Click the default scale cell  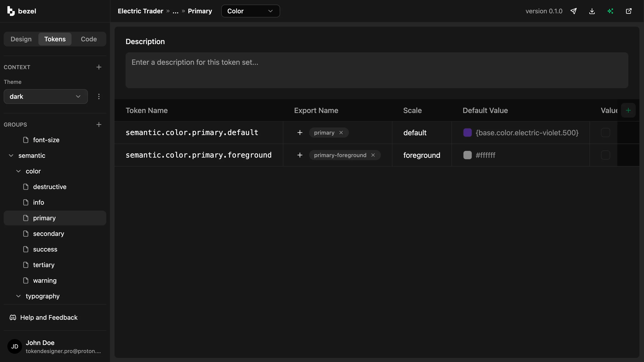[x=422, y=133]
